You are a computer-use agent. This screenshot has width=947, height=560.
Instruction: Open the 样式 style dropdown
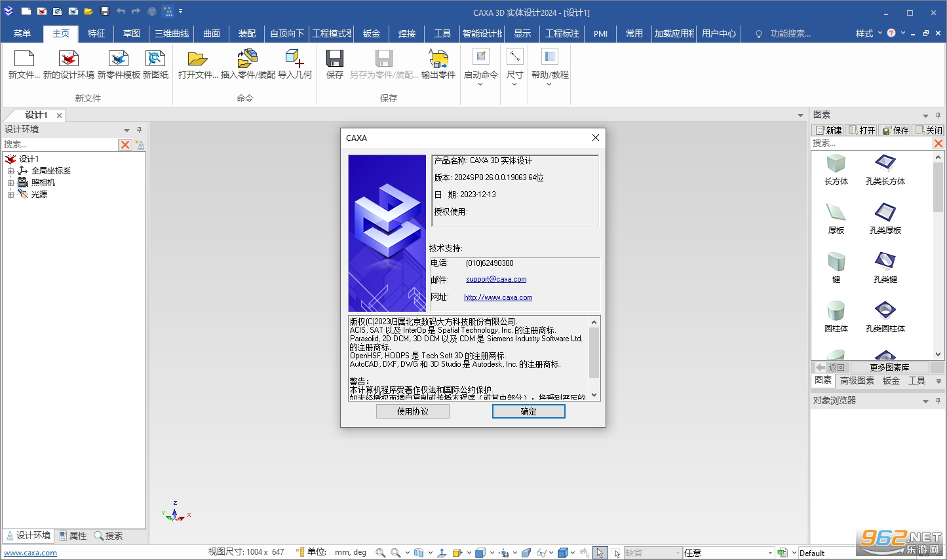(x=868, y=33)
